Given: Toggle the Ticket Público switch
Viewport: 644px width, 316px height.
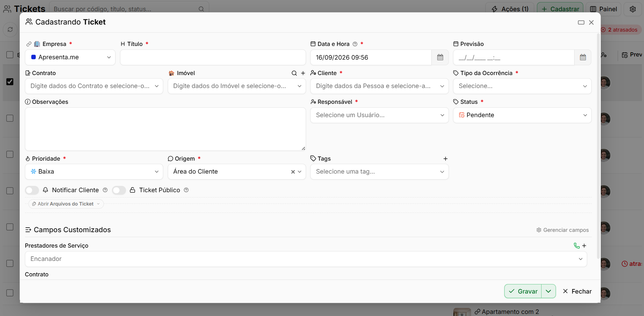Looking at the screenshot, I should coord(119,190).
